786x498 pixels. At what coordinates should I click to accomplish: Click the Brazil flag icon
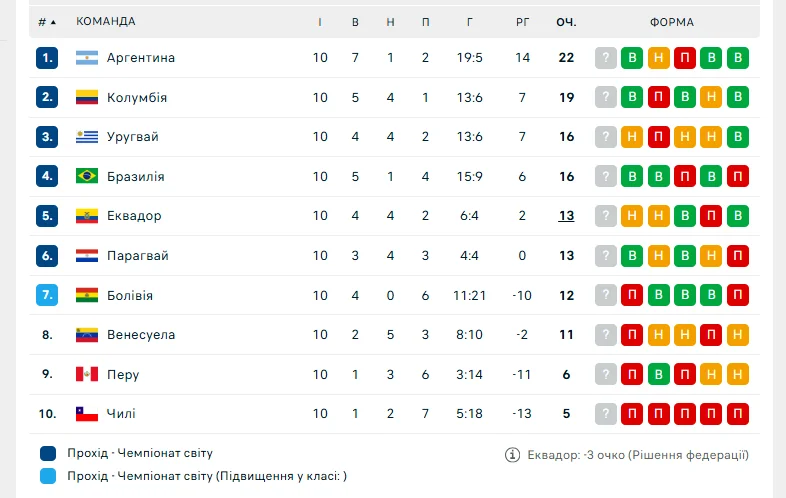pyautogui.click(x=87, y=177)
